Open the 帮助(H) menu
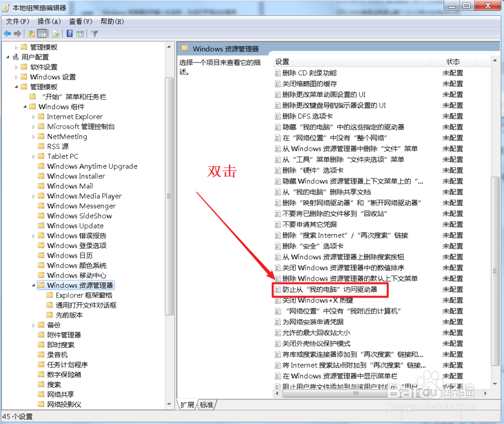 point(112,21)
